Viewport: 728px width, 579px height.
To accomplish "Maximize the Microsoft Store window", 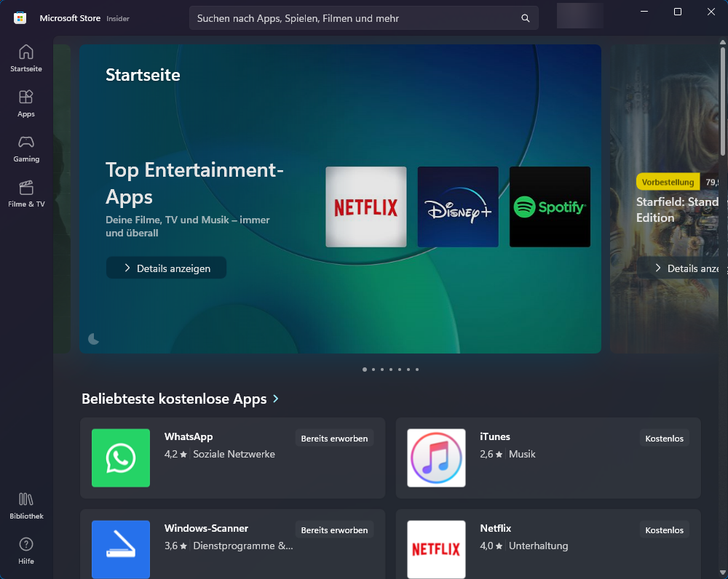I will pyautogui.click(x=677, y=12).
